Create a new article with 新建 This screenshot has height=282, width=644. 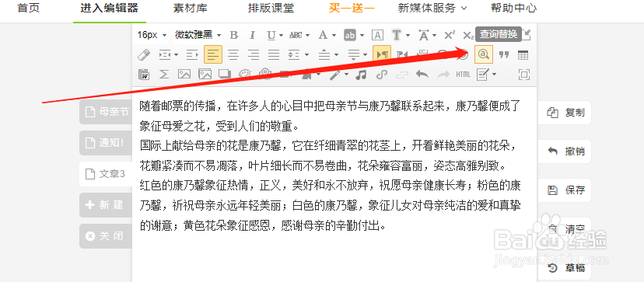(x=106, y=205)
